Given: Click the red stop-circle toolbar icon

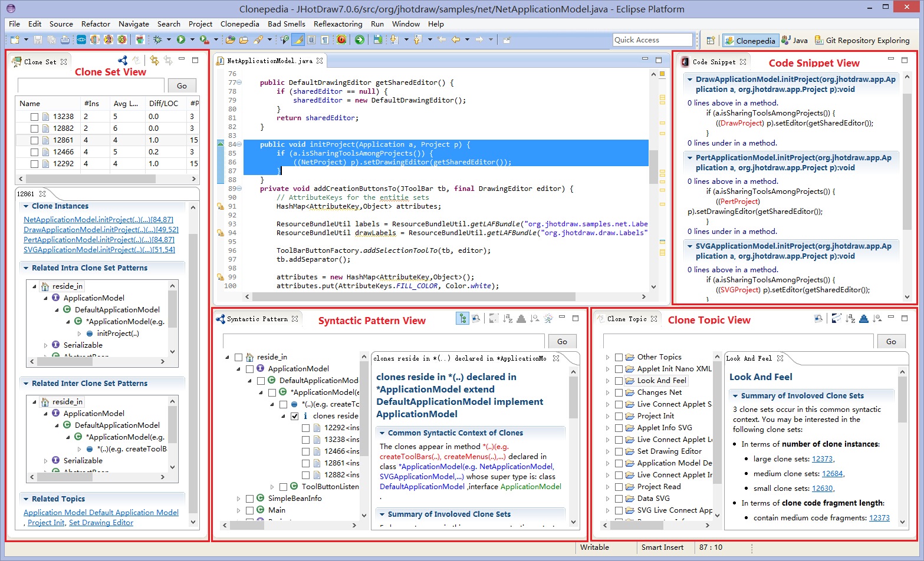Looking at the screenshot, I should (341, 39).
